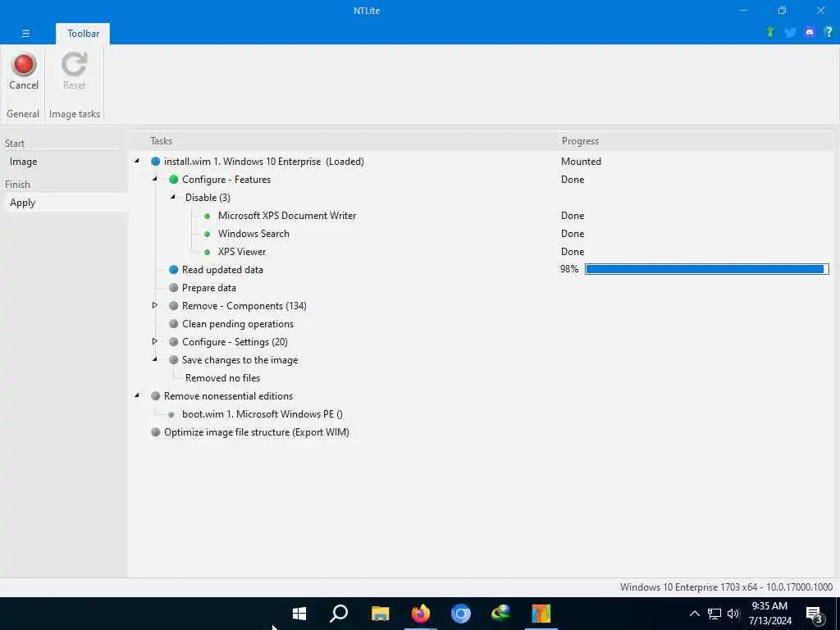Expand Remove - Components (134)
Image resolution: width=840 pixels, height=630 pixels.
point(155,305)
